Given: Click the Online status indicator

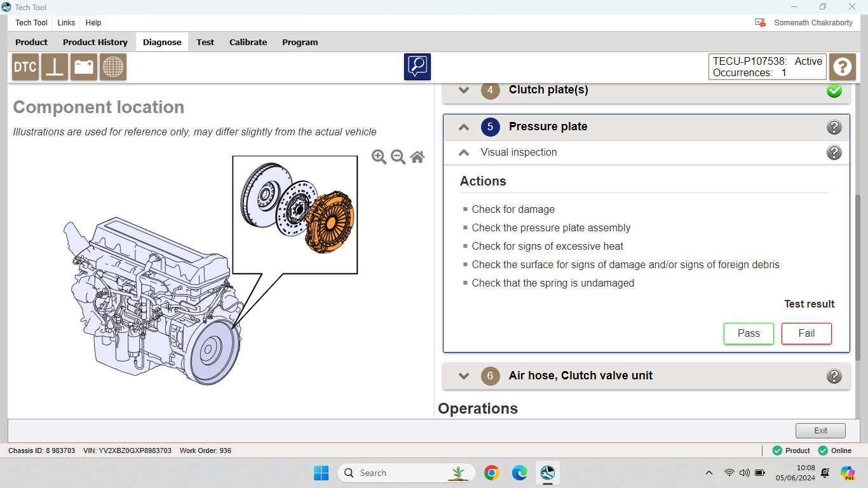Looking at the screenshot, I should (834, 451).
